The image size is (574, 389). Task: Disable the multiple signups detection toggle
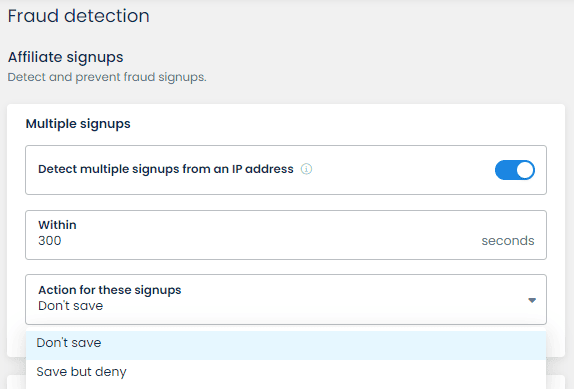point(515,170)
